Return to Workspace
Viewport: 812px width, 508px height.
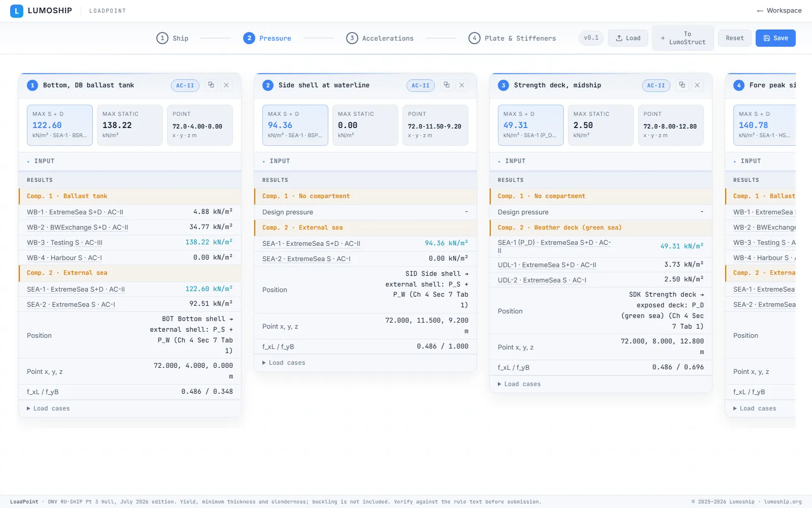tap(779, 11)
